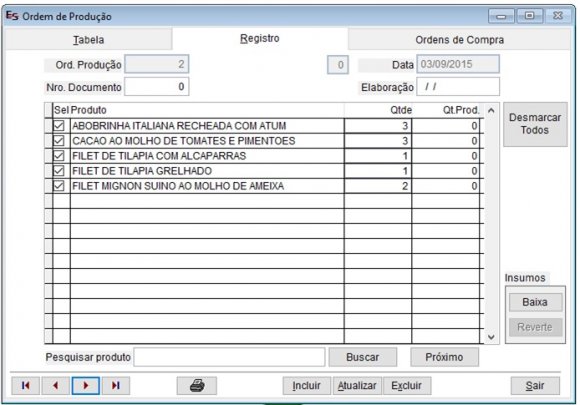Focus the Pesquisar produto search field

point(229,357)
